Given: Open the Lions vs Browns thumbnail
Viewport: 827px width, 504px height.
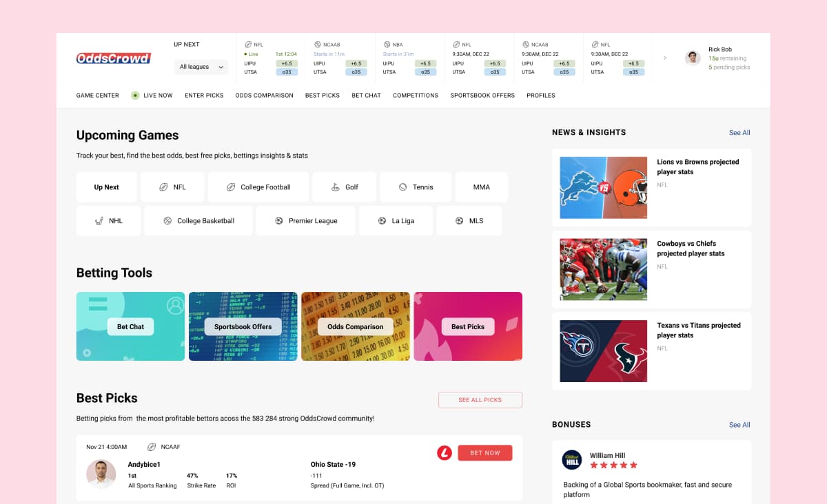Looking at the screenshot, I should (x=604, y=188).
